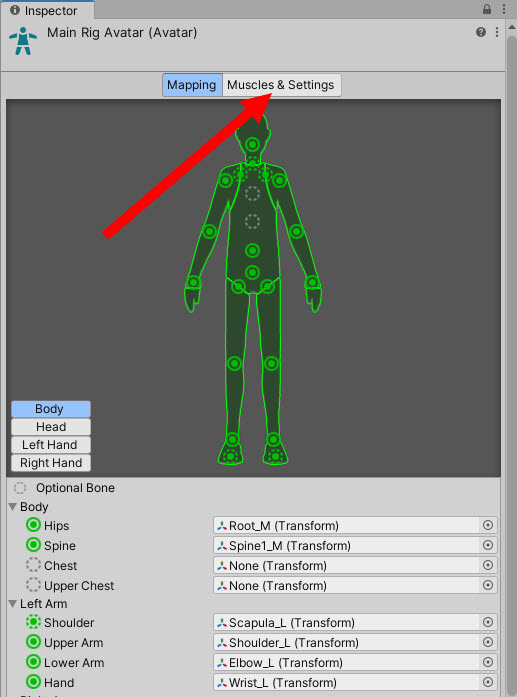This screenshot has height=697, width=517.
Task: Open the Inspector tab options menu
Action: pos(504,9)
